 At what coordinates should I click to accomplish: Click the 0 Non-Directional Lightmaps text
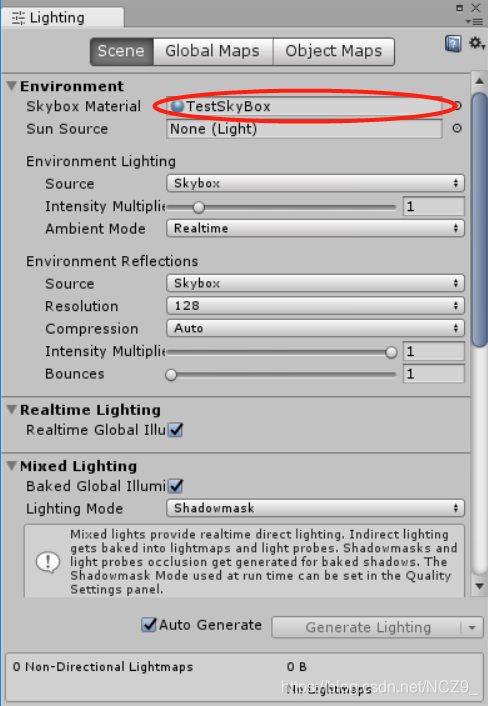point(103,667)
